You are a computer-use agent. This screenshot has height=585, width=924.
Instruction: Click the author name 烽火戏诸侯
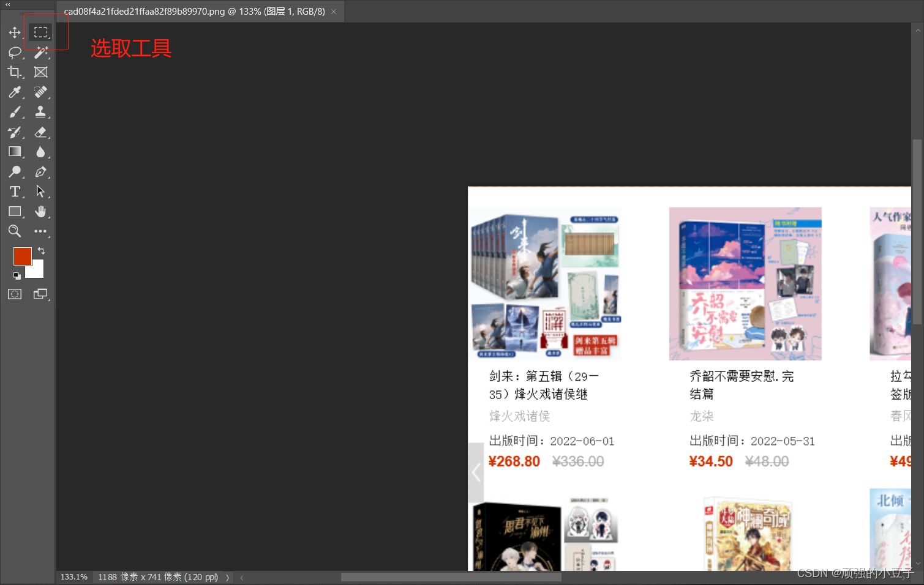[519, 416]
